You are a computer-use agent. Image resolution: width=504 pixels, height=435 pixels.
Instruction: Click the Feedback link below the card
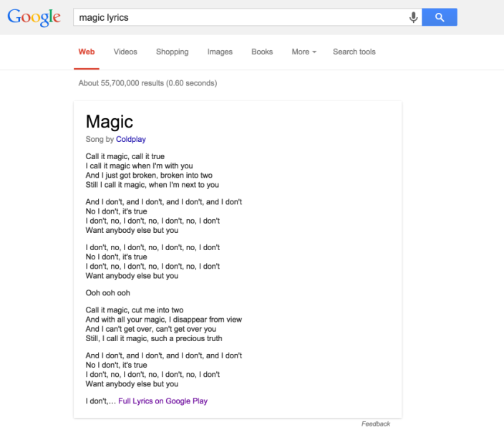(x=376, y=424)
